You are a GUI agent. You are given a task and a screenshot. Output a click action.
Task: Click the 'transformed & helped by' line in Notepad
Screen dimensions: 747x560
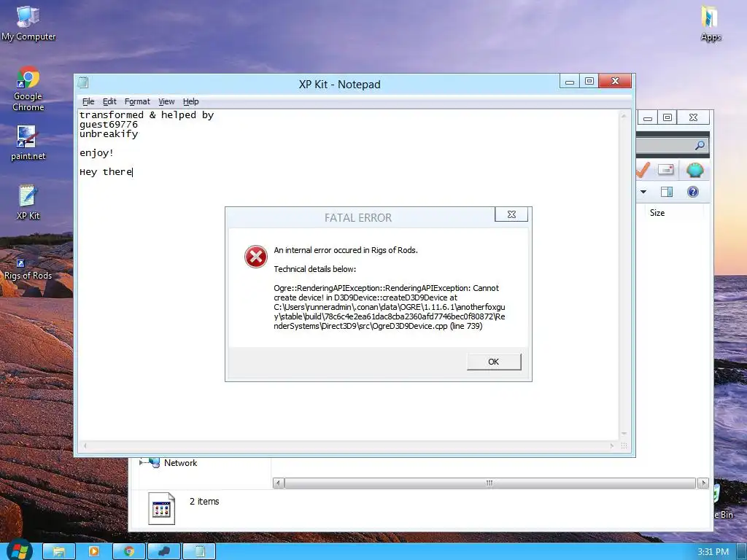(147, 115)
